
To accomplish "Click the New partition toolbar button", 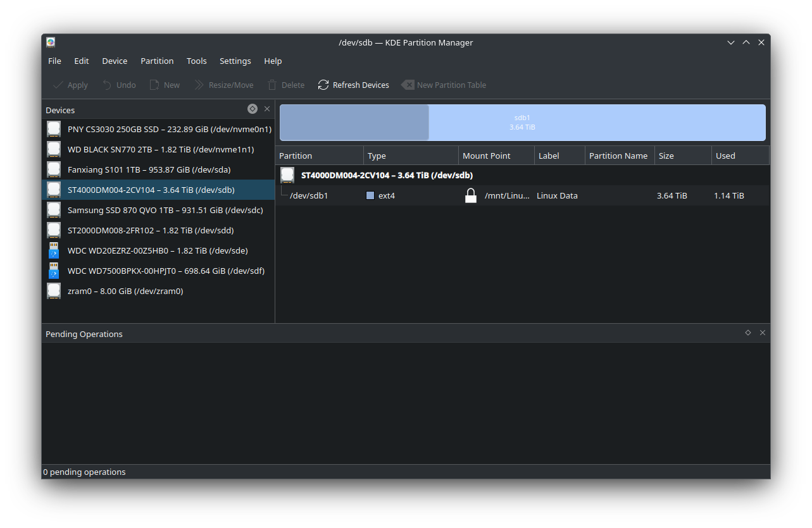I will tap(165, 85).
